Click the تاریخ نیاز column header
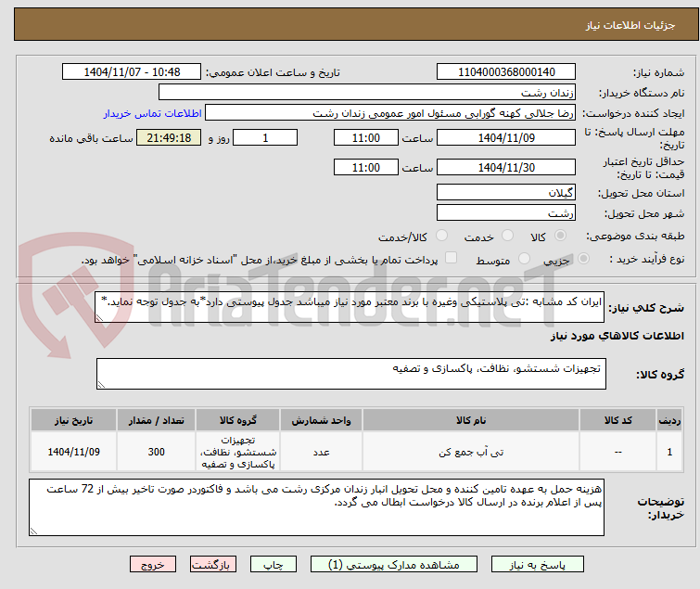 [73, 420]
